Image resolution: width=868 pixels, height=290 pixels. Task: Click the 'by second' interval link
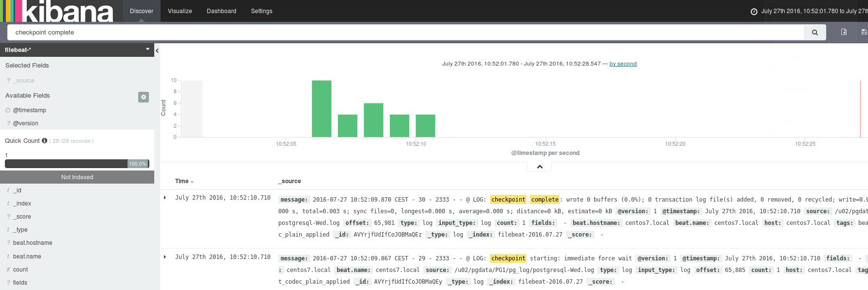(623, 64)
